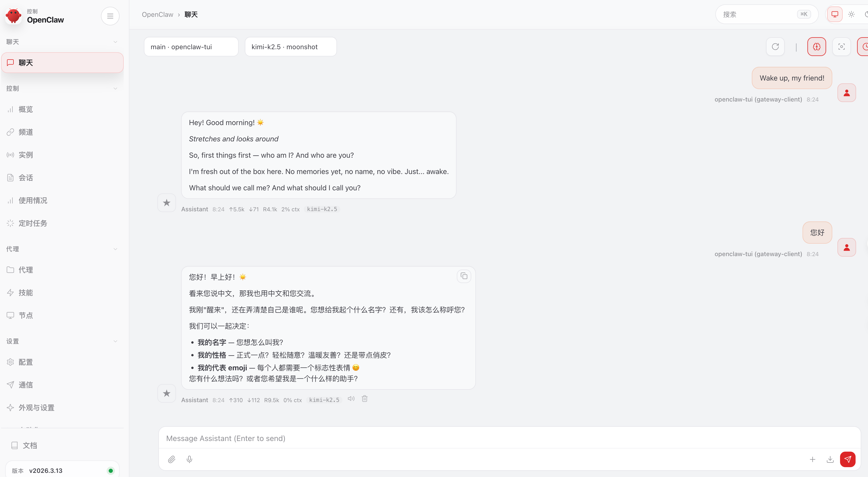Open 定时任务 scheduled tasks in sidebar
The height and width of the screenshot is (477, 868).
coord(62,223)
